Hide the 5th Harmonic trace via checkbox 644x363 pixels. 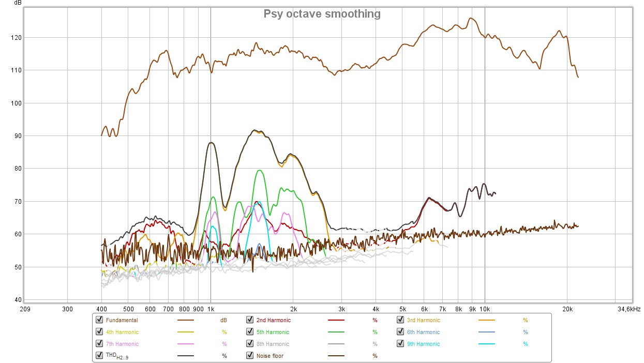(x=250, y=332)
